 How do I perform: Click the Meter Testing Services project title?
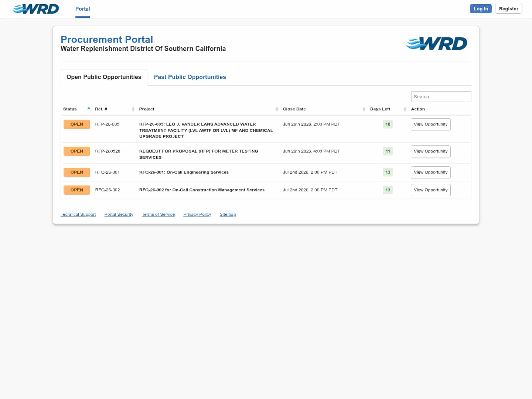tap(199, 154)
